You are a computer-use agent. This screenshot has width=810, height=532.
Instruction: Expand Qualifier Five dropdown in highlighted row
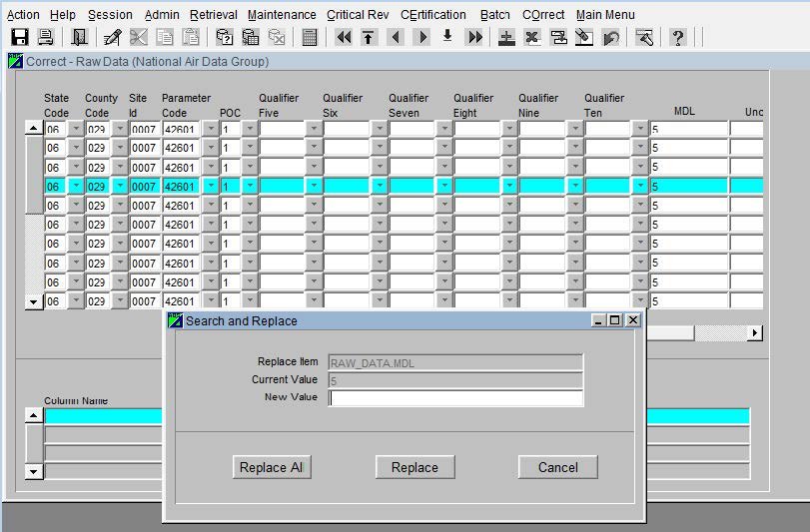click(x=314, y=186)
